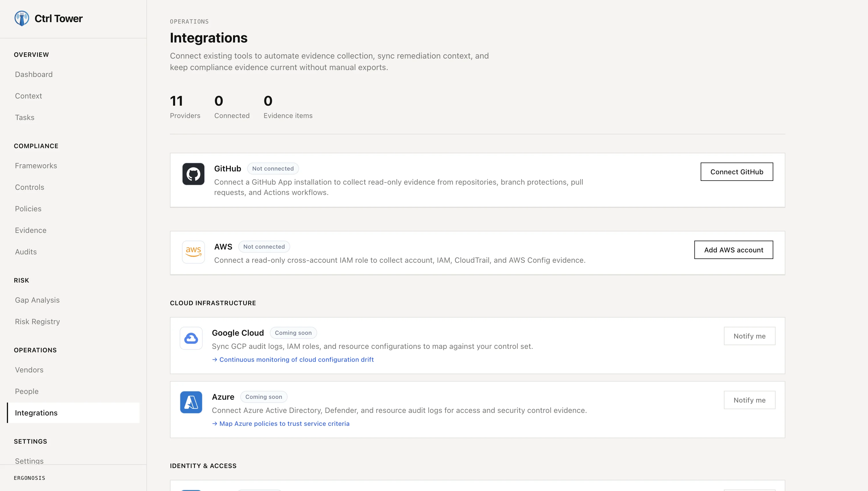The height and width of the screenshot is (491, 868).
Task: Click the GitHub App installation description text
Action: [398, 187]
